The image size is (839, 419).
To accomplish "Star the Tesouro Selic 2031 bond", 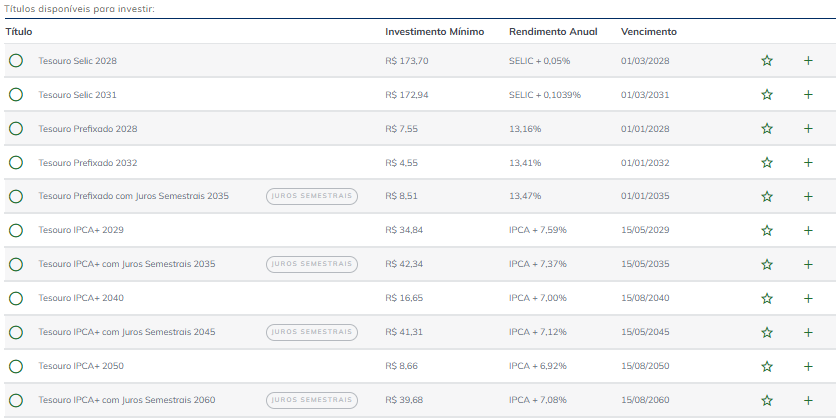I will point(767,95).
